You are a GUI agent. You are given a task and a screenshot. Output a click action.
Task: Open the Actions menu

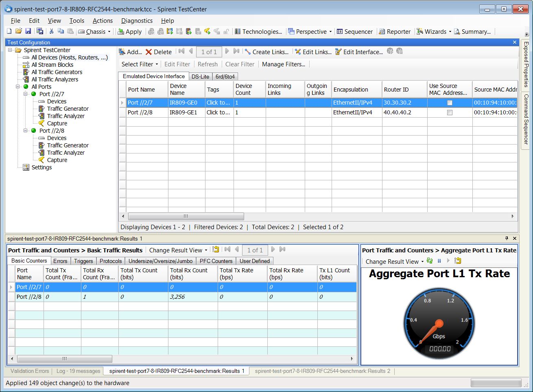[103, 21]
